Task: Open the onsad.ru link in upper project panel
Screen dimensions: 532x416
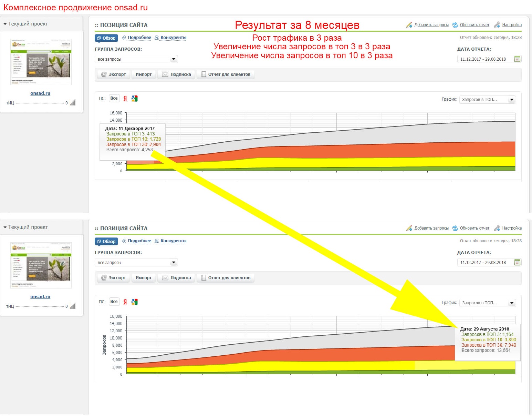Action: click(40, 93)
